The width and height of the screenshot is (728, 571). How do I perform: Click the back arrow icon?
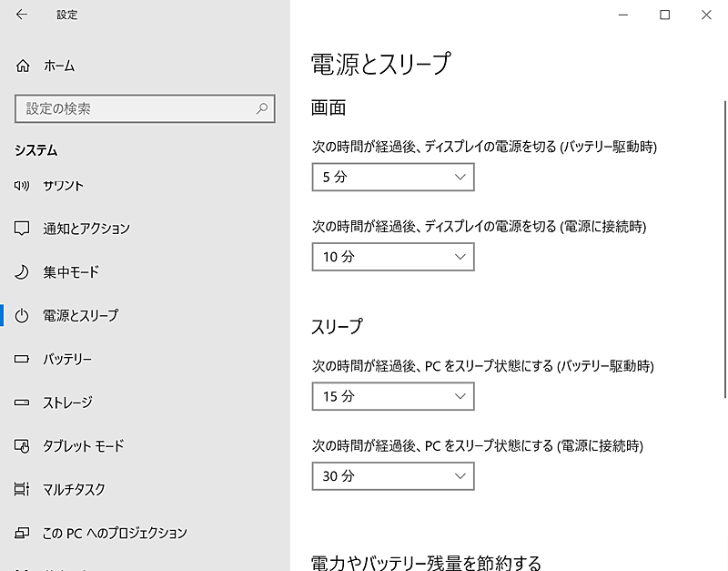[x=22, y=15]
